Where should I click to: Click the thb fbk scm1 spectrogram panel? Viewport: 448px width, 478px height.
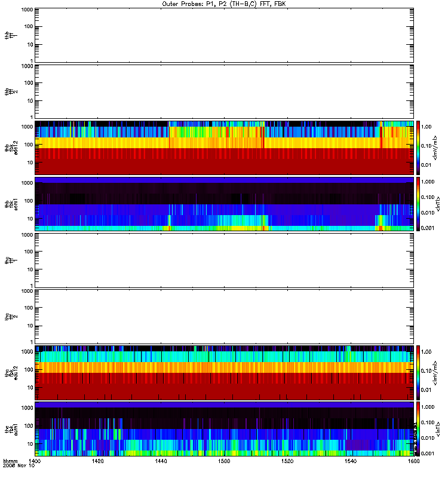click(224, 204)
